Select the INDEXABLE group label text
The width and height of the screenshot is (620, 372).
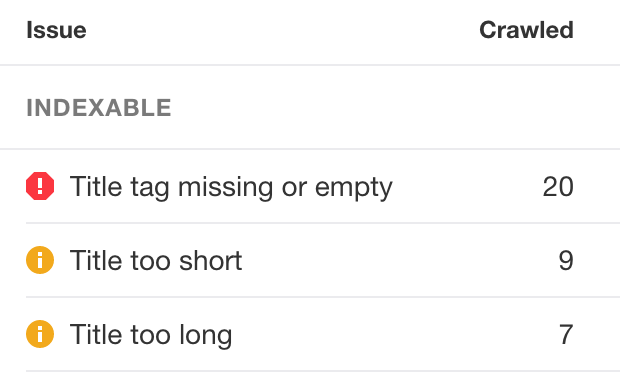point(99,108)
